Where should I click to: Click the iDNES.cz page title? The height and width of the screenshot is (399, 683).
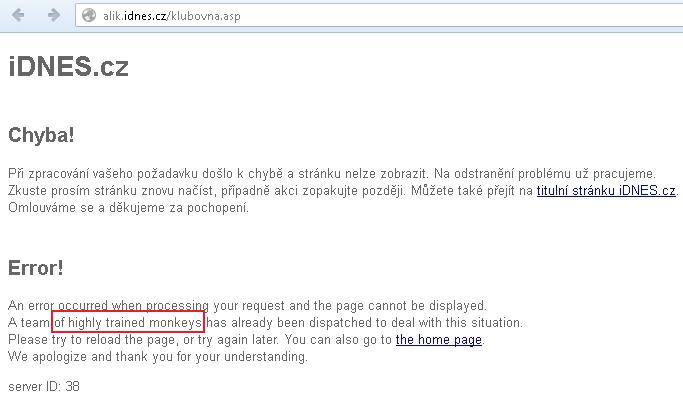click(68, 67)
